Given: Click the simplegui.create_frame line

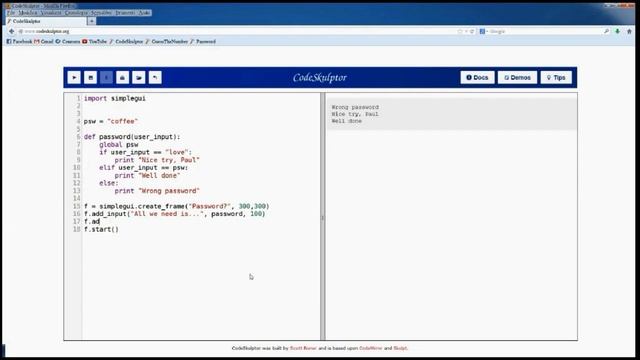Looking at the screenshot, I should [176, 206].
